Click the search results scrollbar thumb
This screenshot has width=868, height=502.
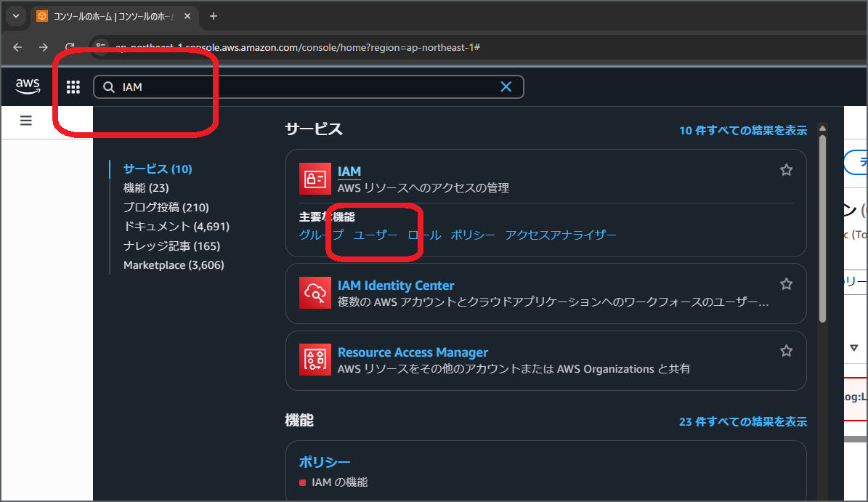point(823,229)
